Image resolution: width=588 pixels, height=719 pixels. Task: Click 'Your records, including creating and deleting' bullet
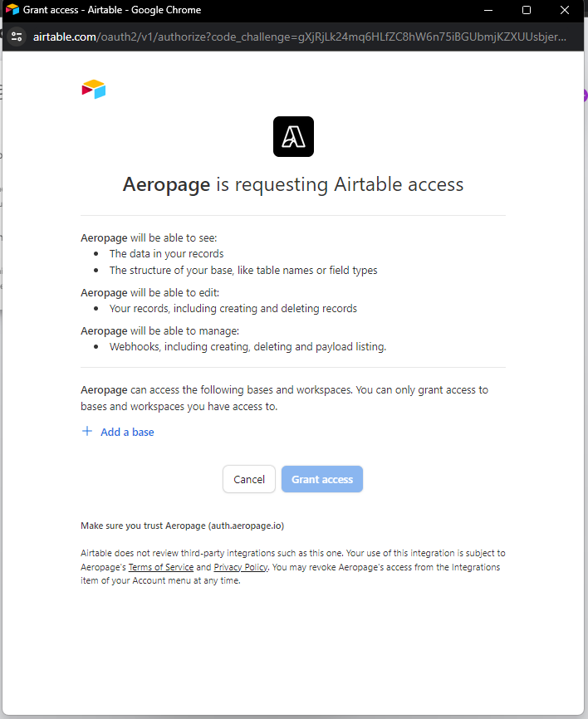pos(233,308)
